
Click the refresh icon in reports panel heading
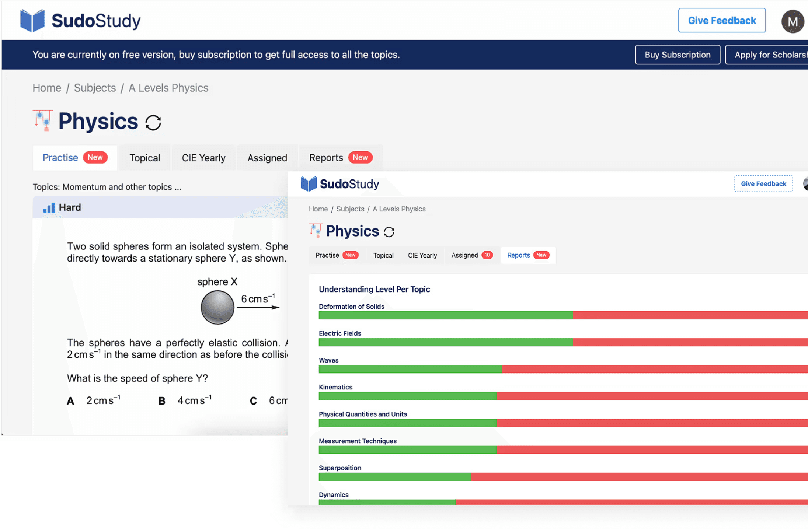tap(389, 232)
